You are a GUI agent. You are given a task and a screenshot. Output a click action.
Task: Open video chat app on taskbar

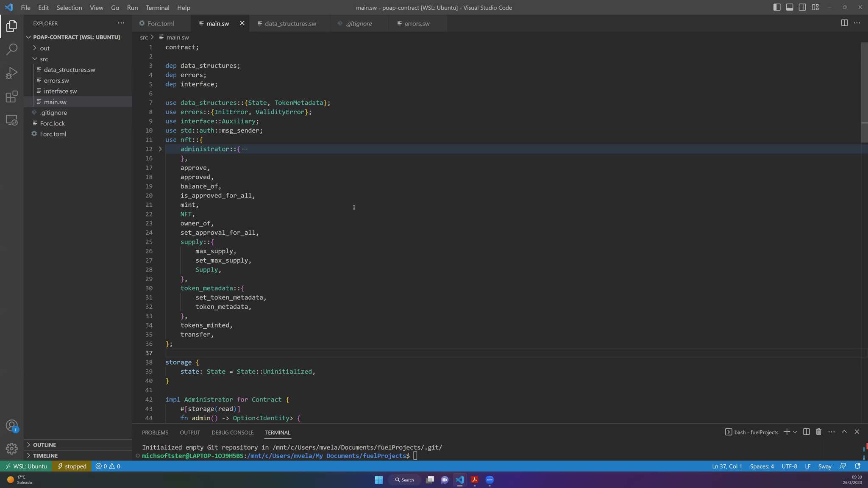445,480
